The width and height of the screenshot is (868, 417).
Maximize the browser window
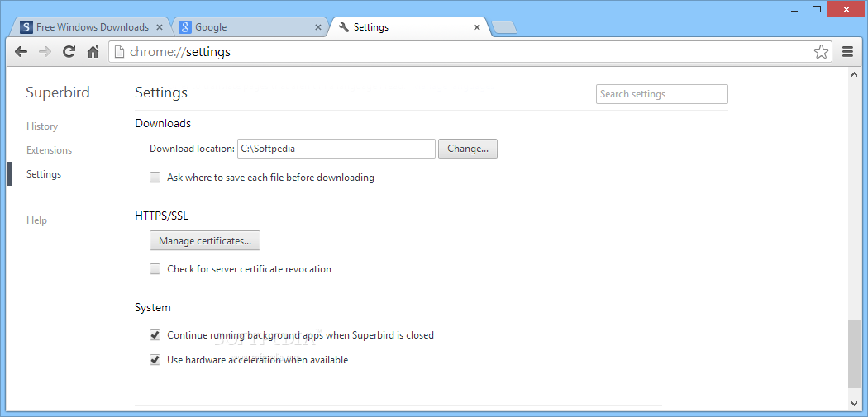click(817, 9)
